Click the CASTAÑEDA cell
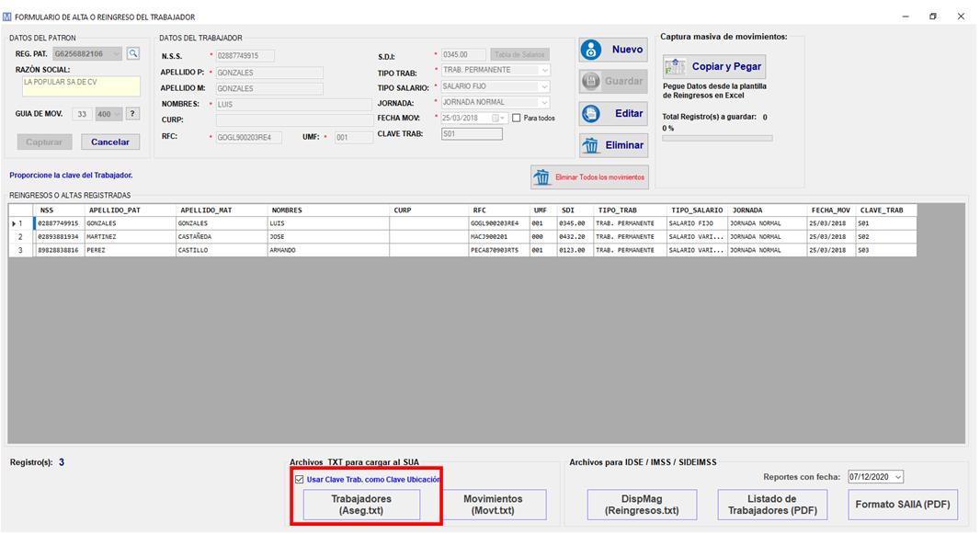Screen dimensions: 980x534 pos(222,237)
